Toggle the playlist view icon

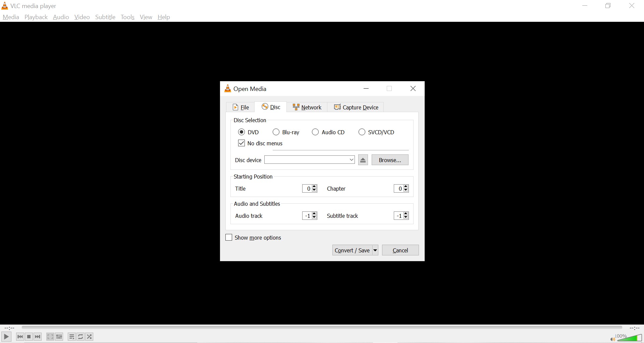[72, 337]
